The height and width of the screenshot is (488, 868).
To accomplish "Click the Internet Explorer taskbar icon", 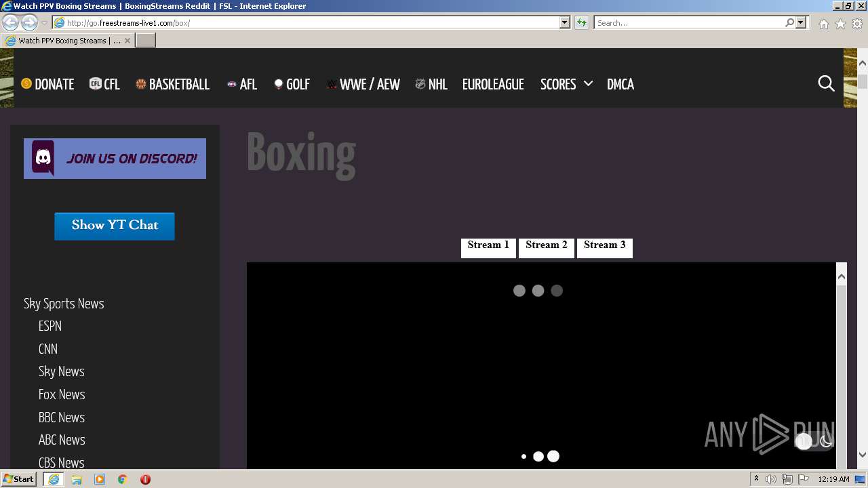I will tap(54, 479).
